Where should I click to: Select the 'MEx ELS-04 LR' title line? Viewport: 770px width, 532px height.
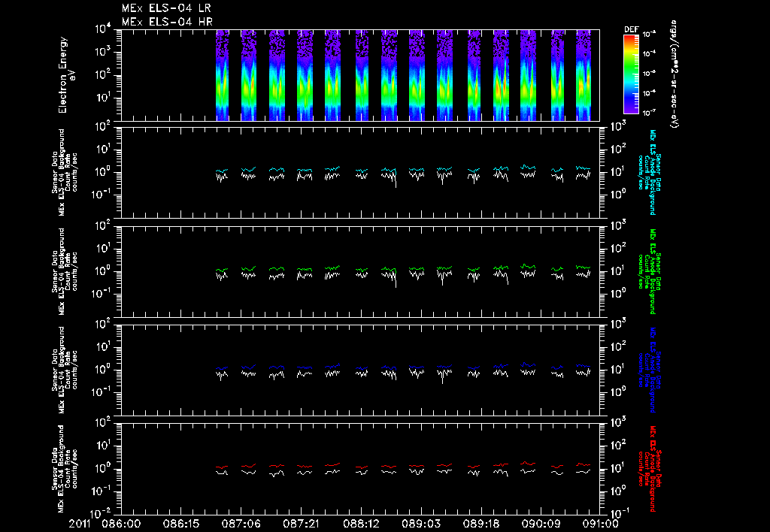[166, 8]
